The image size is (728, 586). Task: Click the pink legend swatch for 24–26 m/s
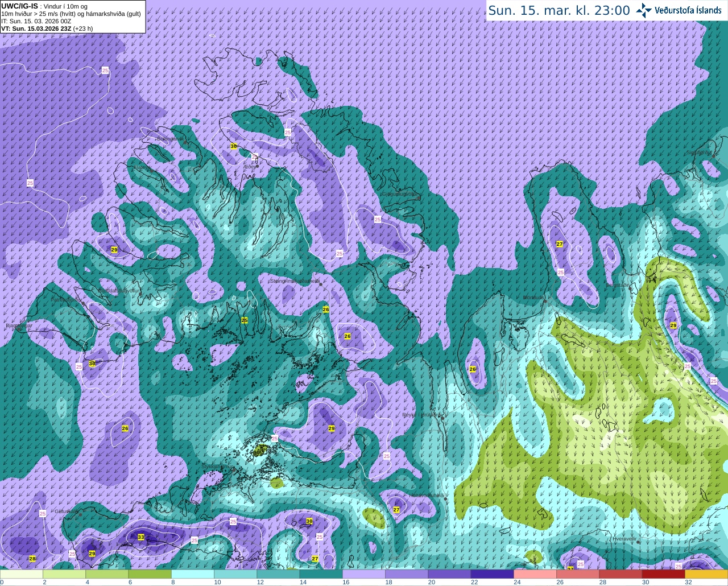click(535, 574)
